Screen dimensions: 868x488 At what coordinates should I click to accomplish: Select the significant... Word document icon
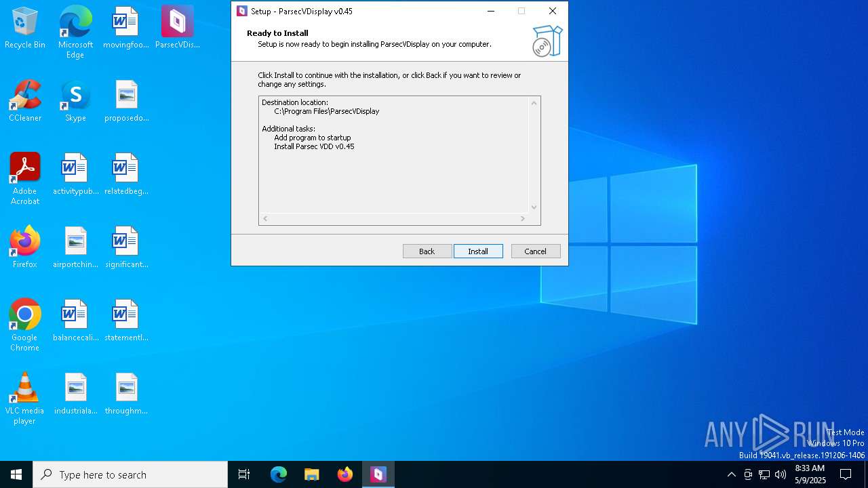[x=126, y=248]
